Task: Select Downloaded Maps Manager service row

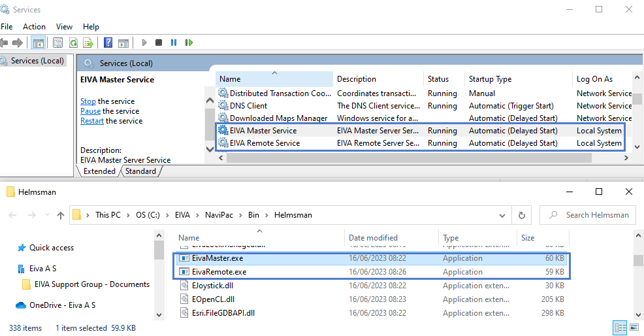Action: click(423, 118)
